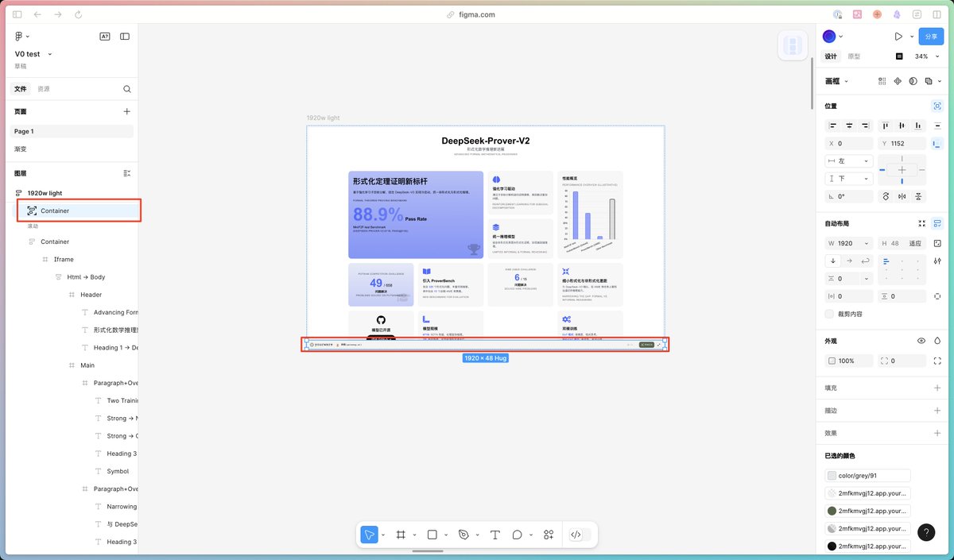
Task: Select the Pen tool in bottom toolbar
Action: pyautogui.click(x=464, y=535)
